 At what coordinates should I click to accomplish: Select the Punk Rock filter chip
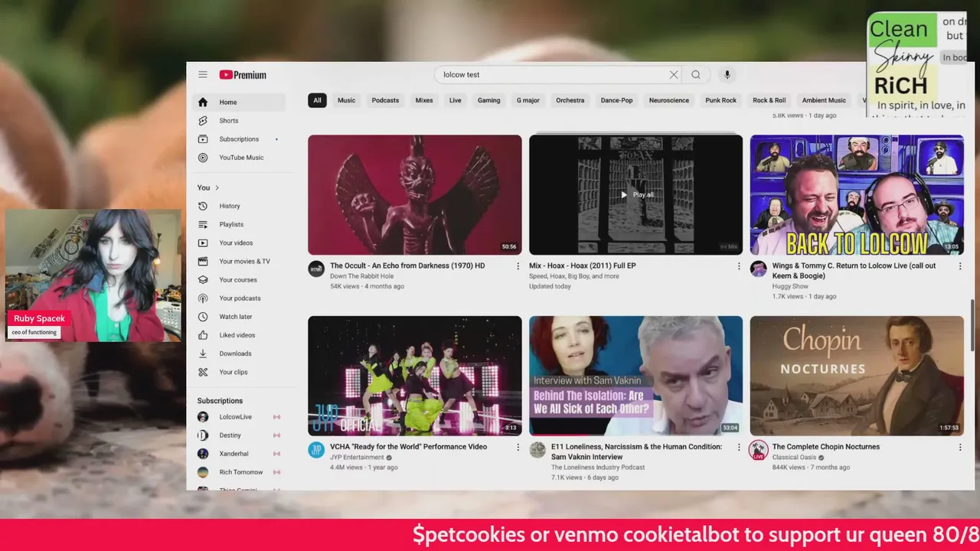721,100
